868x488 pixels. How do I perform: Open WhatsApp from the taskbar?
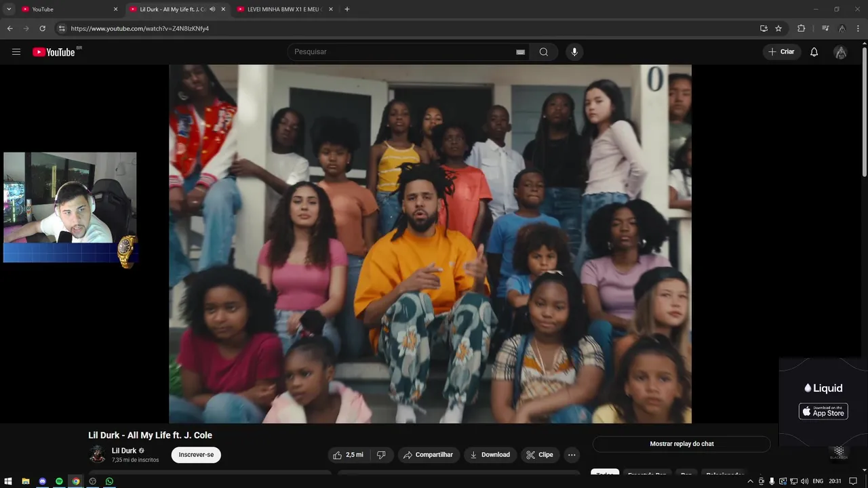(109, 481)
